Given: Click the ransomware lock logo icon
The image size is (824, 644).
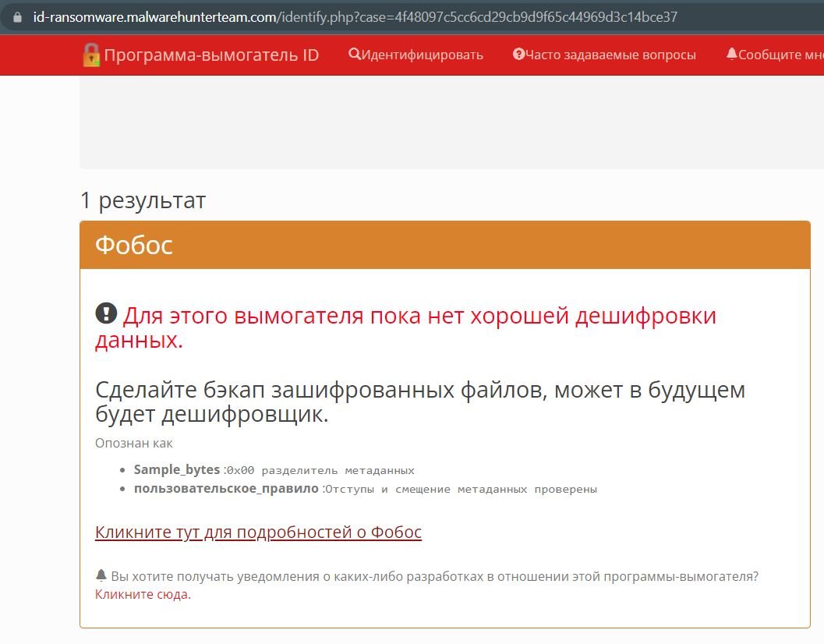Looking at the screenshot, I should click(x=91, y=55).
